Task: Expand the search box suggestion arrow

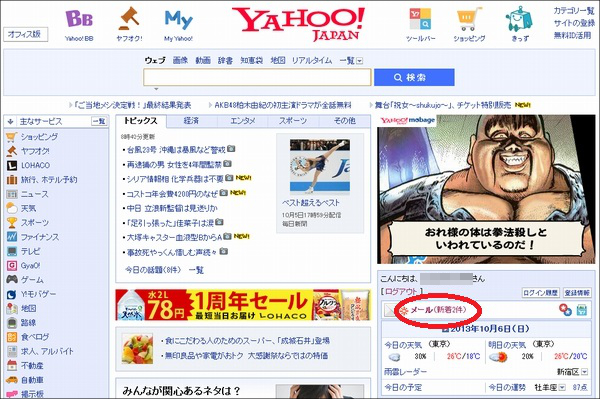Action: (x=156, y=89)
